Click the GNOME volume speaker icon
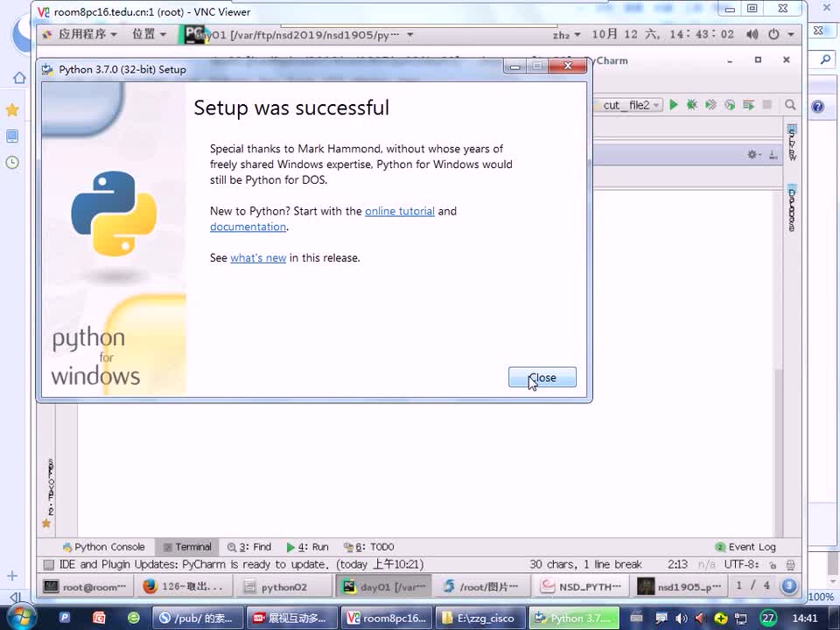The height and width of the screenshot is (630, 840). point(752,34)
